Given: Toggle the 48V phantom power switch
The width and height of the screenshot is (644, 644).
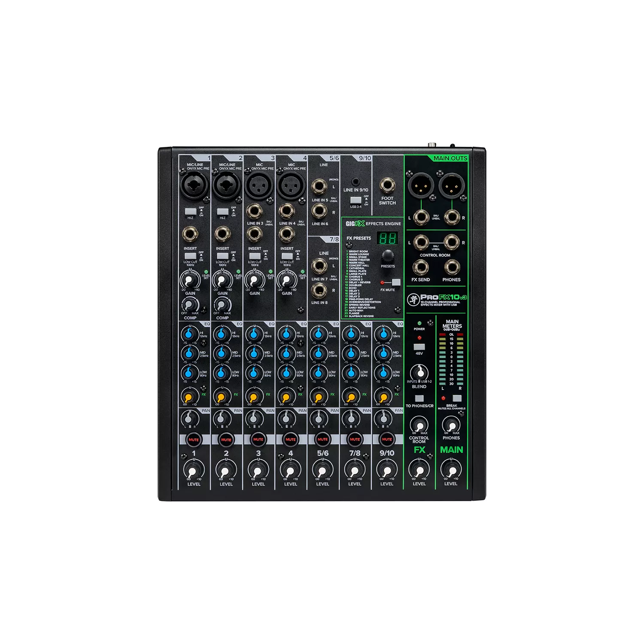Looking at the screenshot, I should tap(419, 347).
